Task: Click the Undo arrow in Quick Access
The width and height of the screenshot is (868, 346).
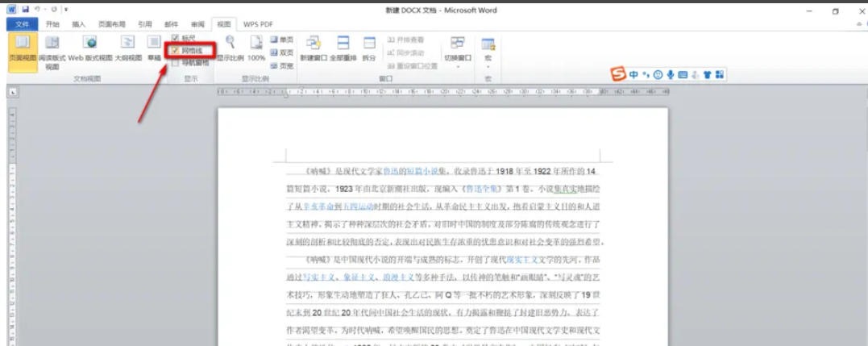Action: click(x=37, y=10)
